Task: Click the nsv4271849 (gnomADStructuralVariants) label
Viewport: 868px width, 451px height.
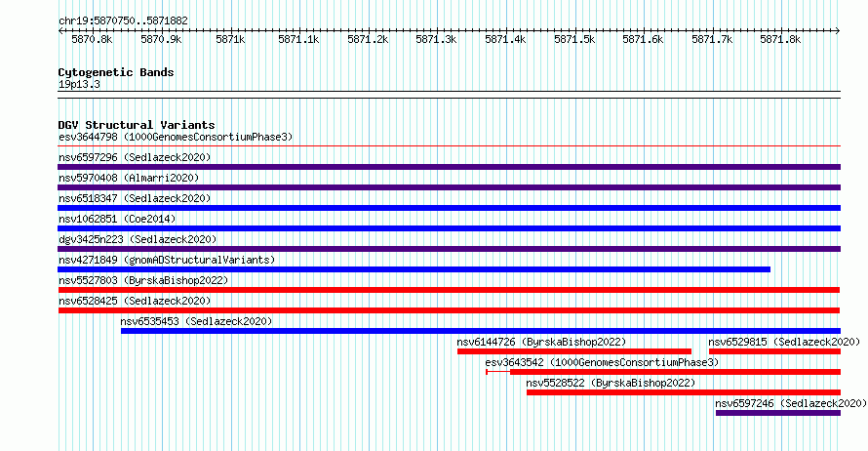Action: [x=167, y=260]
